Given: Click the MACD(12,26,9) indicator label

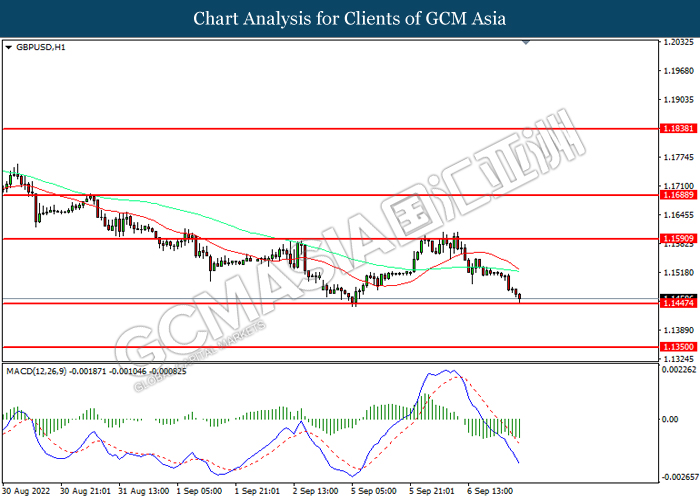Looking at the screenshot, I should click(x=36, y=371).
